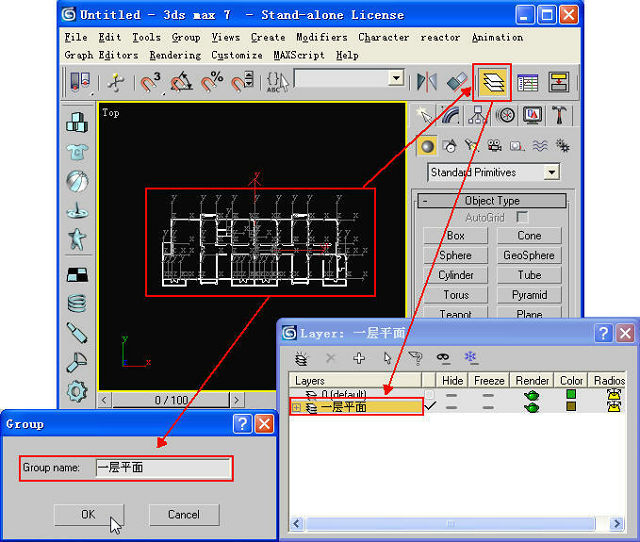Click the Box primitive button

pyautogui.click(x=456, y=235)
